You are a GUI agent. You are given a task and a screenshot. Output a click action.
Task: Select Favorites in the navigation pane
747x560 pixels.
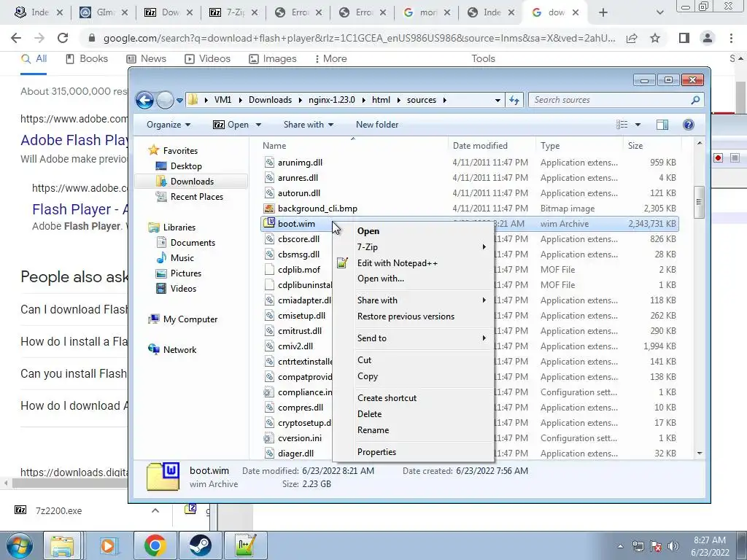(180, 150)
